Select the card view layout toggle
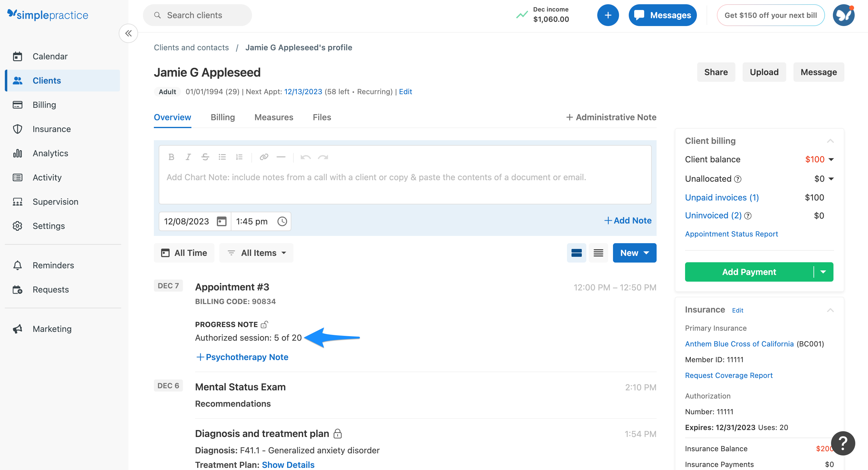The width and height of the screenshot is (868, 470). point(577,253)
